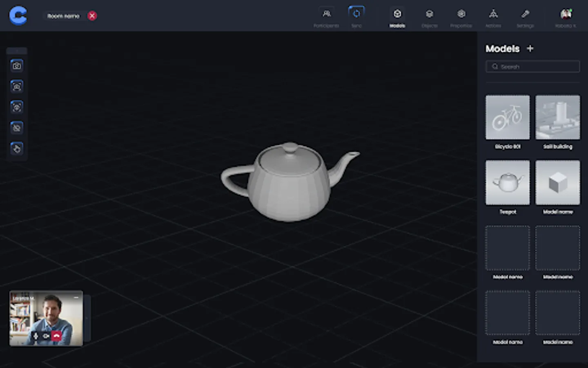Viewport: 588px width, 368px height.
Task: Click the participant video feed
Action: [x=46, y=318]
